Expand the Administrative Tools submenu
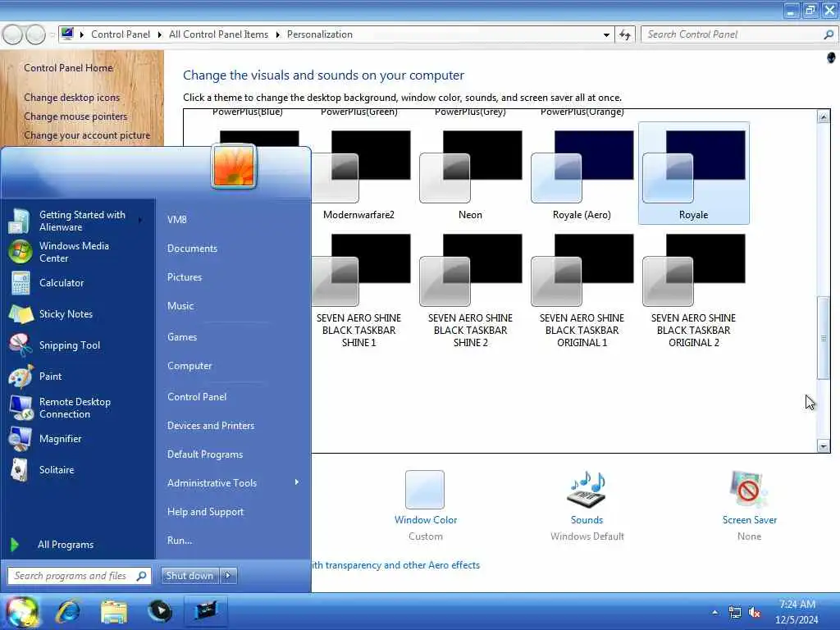This screenshot has width=840, height=630. [297, 482]
